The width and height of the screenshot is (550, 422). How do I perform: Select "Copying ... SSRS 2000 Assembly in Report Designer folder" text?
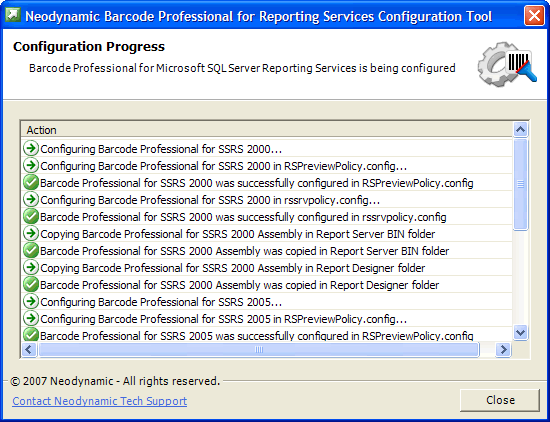click(233, 268)
